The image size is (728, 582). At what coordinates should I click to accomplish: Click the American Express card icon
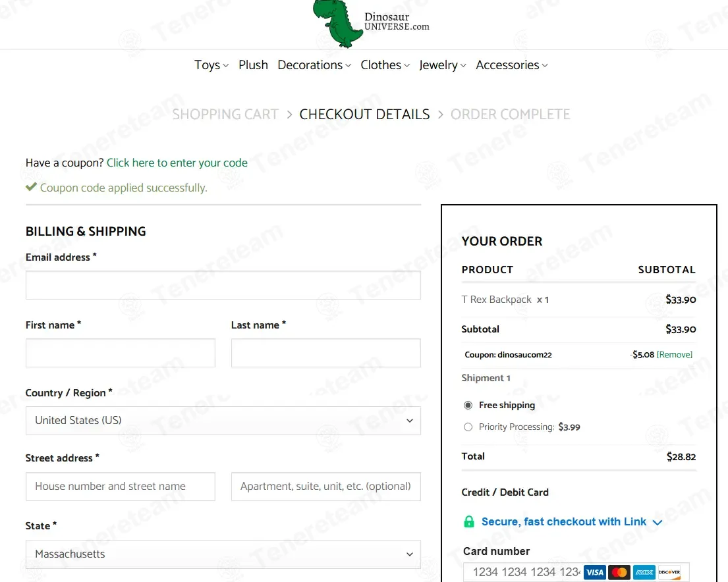pyautogui.click(x=644, y=572)
